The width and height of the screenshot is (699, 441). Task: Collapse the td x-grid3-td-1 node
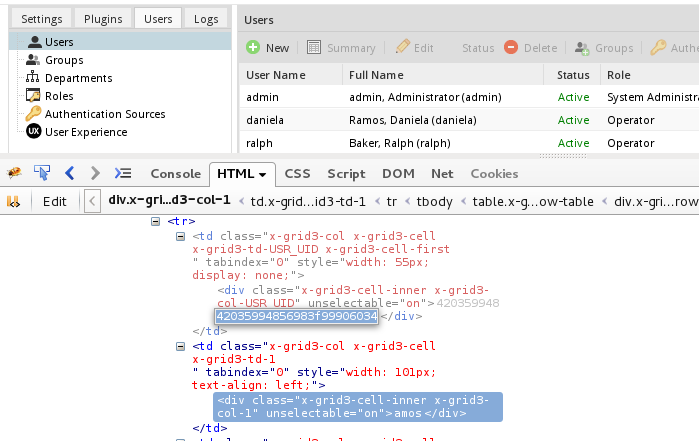tap(181, 346)
